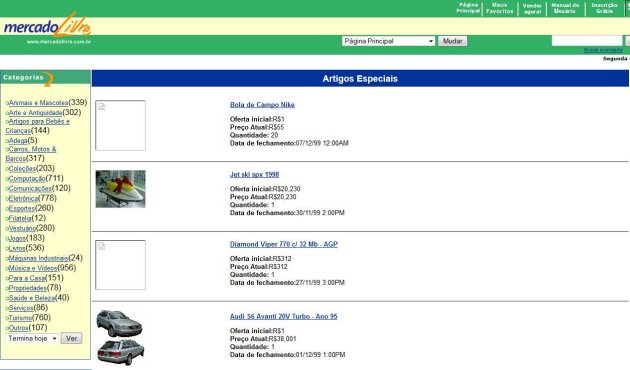
Task: Open the Jogos category
Action: tap(17, 239)
